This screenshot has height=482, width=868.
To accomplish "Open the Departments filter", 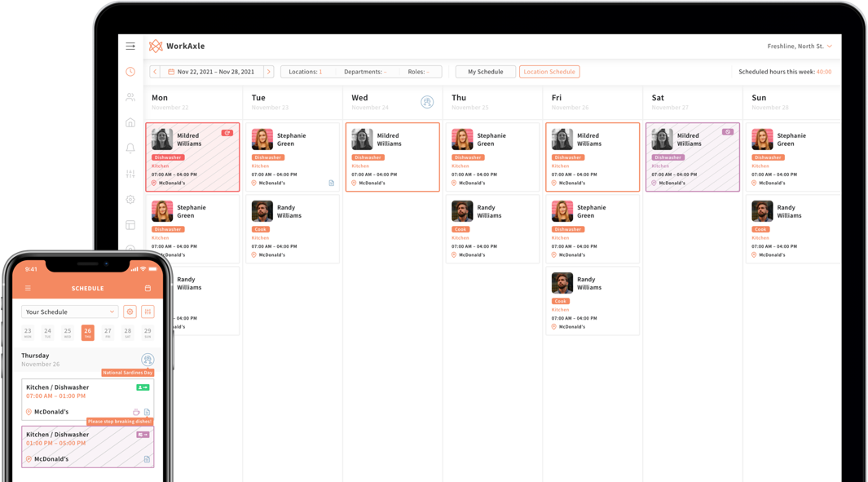I will [x=365, y=72].
